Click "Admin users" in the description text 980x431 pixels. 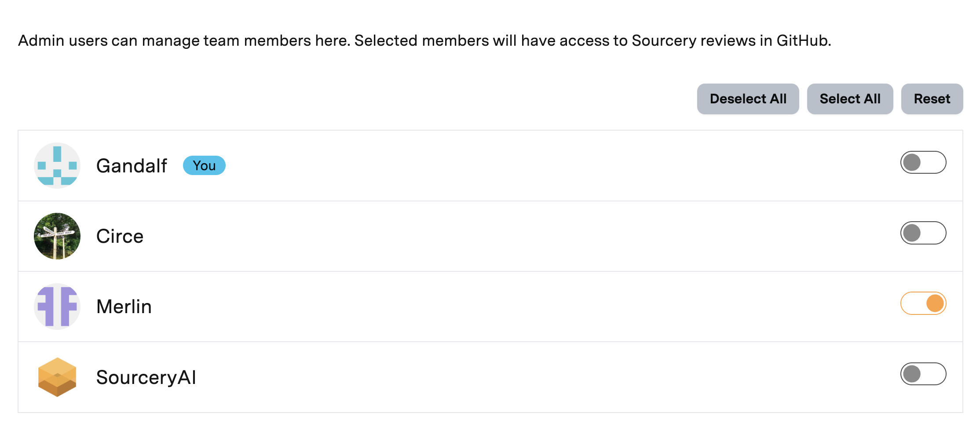[63, 40]
